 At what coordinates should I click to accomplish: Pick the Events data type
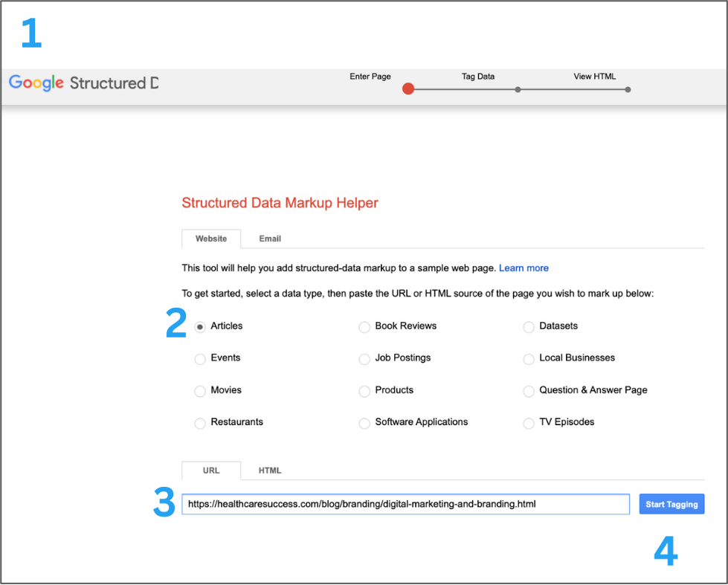200,359
